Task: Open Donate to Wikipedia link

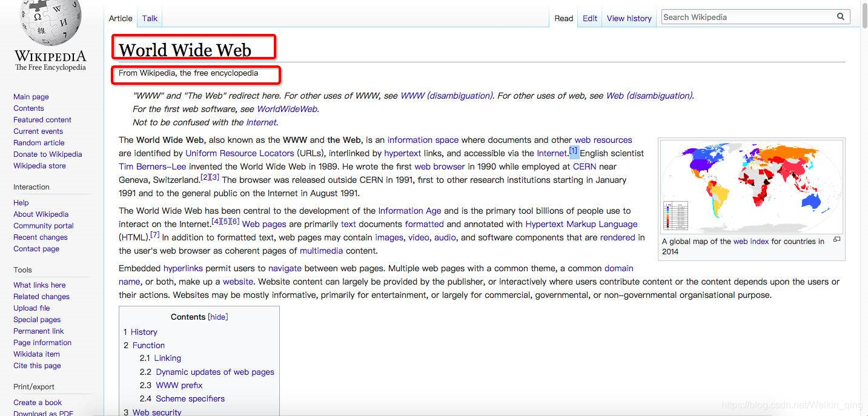Action: tap(47, 154)
